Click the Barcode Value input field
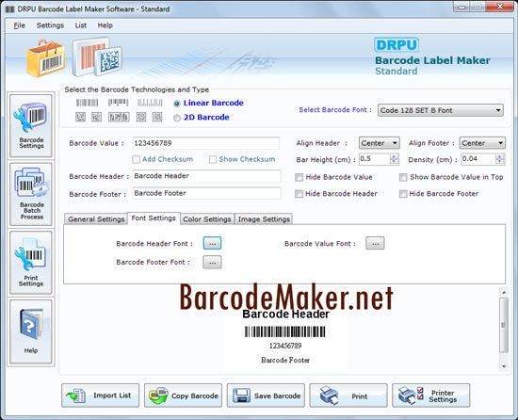 pos(206,143)
